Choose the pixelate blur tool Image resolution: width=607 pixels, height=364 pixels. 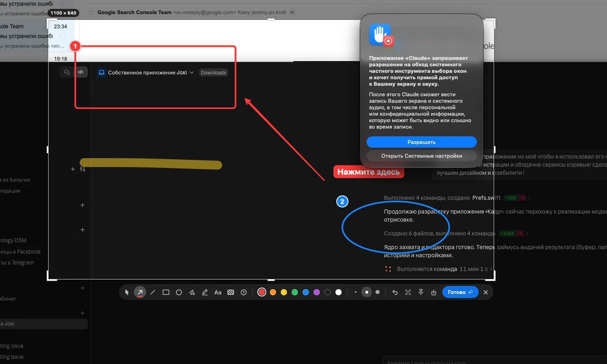231,292
